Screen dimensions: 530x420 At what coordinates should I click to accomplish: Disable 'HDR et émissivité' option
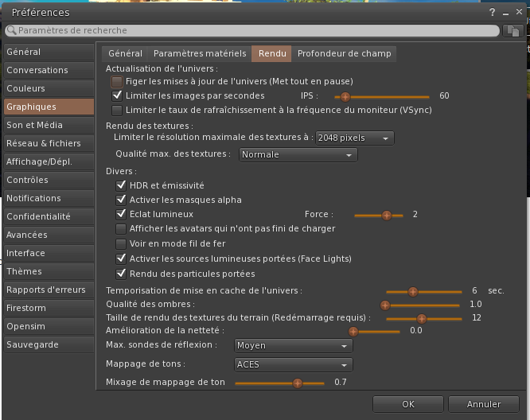pos(122,185)
